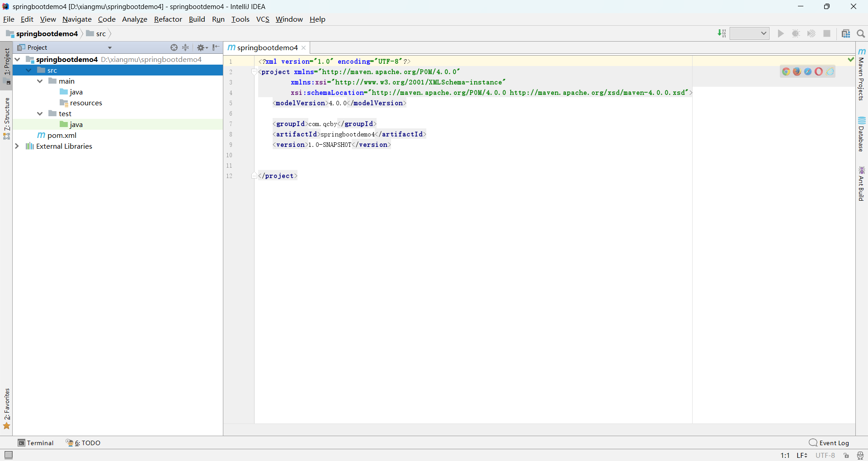Close the springbootdemo4 editor tab

tap(304, 48)
